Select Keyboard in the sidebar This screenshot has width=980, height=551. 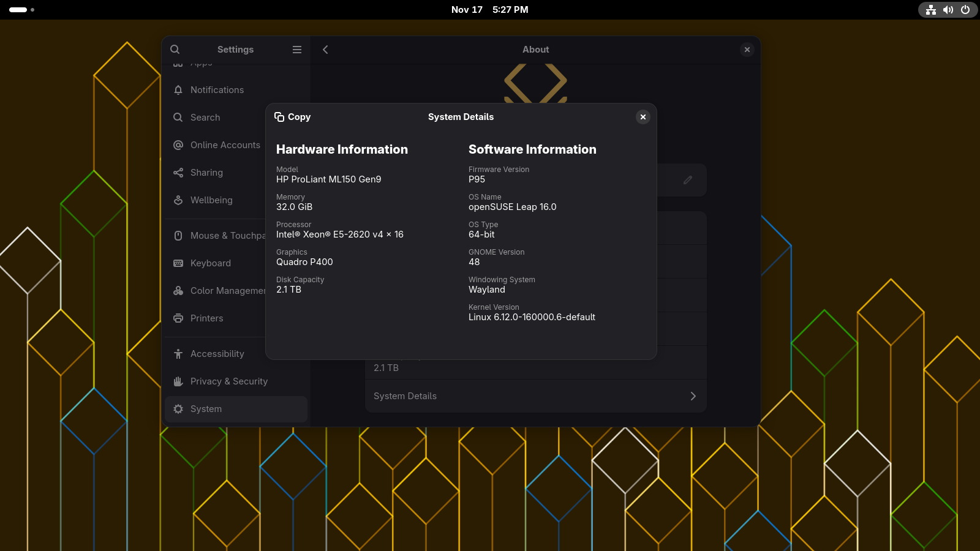point(211,263)
